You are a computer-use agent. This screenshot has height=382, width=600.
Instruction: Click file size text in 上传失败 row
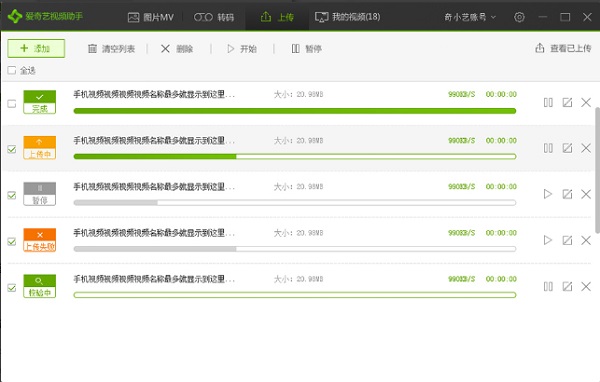(x=298, y=233)
